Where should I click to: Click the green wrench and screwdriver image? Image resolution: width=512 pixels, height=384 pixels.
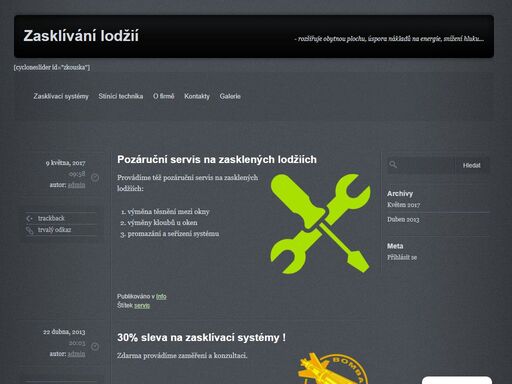[x=320, y=224]
